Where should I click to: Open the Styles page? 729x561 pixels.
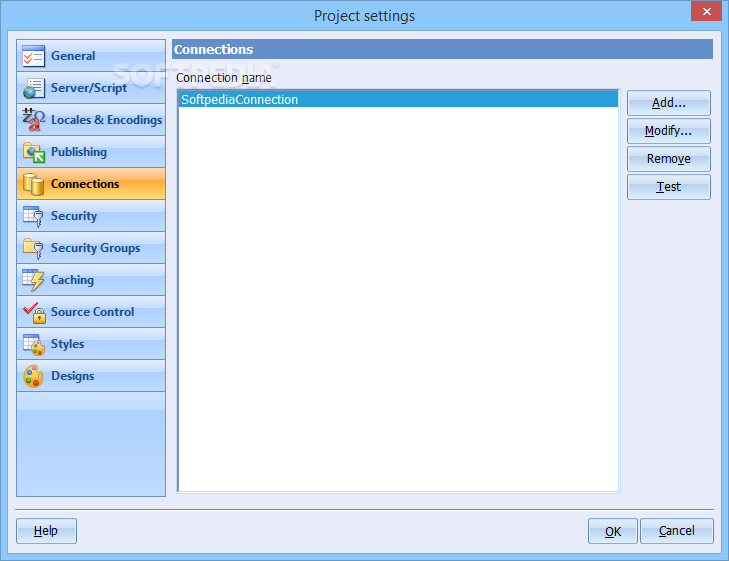[x=91, y=344]
